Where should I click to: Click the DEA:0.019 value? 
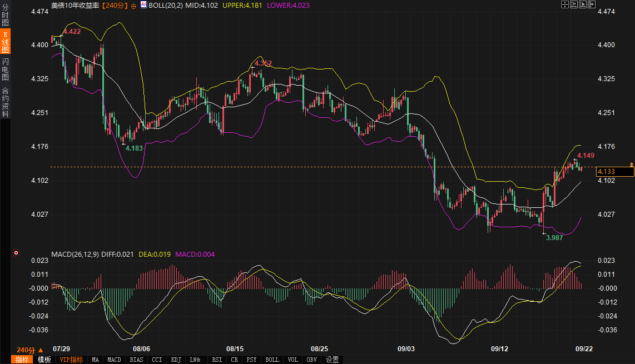[155, 255]
